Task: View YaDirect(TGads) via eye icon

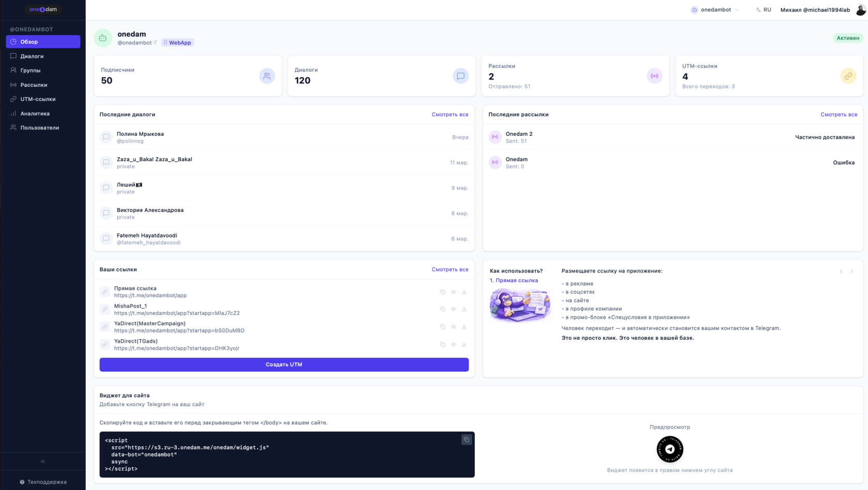Action: (454, 344)
